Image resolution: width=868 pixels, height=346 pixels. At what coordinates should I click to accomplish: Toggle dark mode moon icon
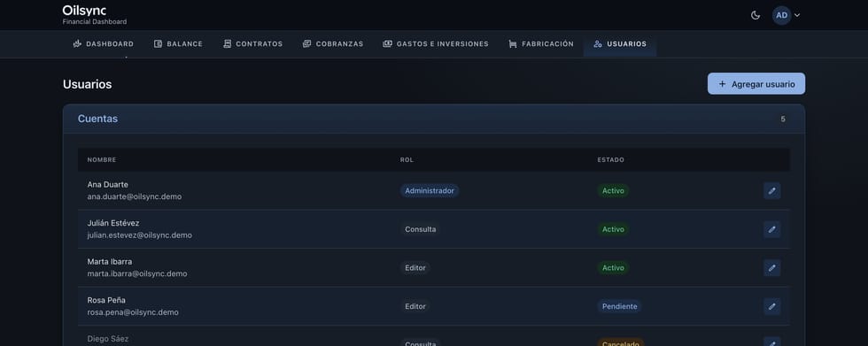(755, 15)
